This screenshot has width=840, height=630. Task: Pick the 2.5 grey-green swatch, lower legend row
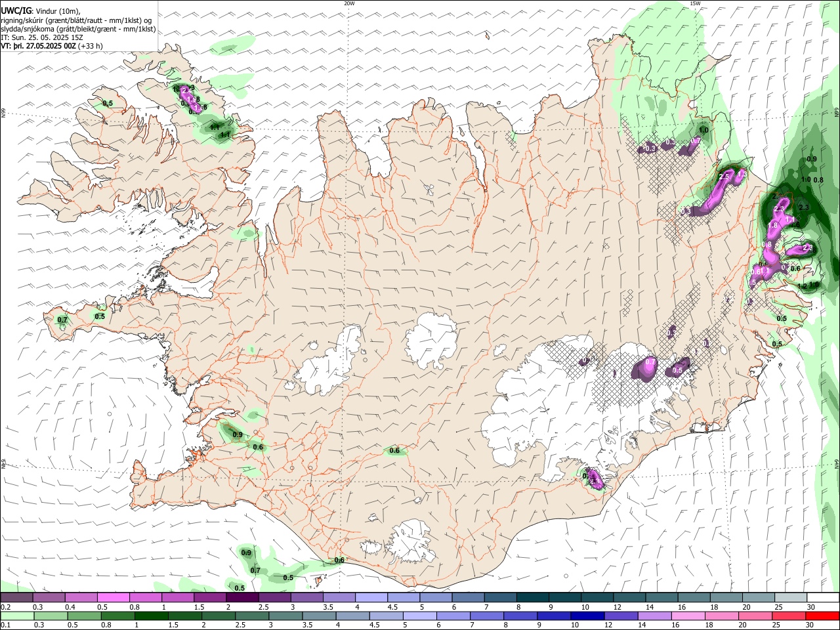252,616
